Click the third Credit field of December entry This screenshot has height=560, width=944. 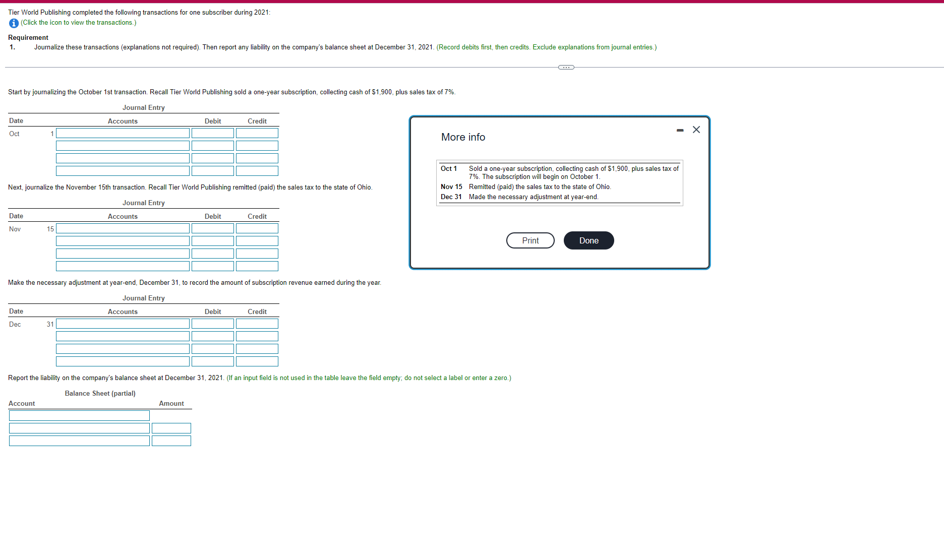pos(257,349)
